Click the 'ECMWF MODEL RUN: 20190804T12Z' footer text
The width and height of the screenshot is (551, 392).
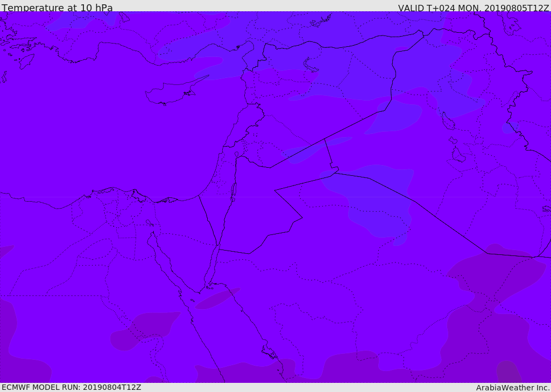point(72,388)
